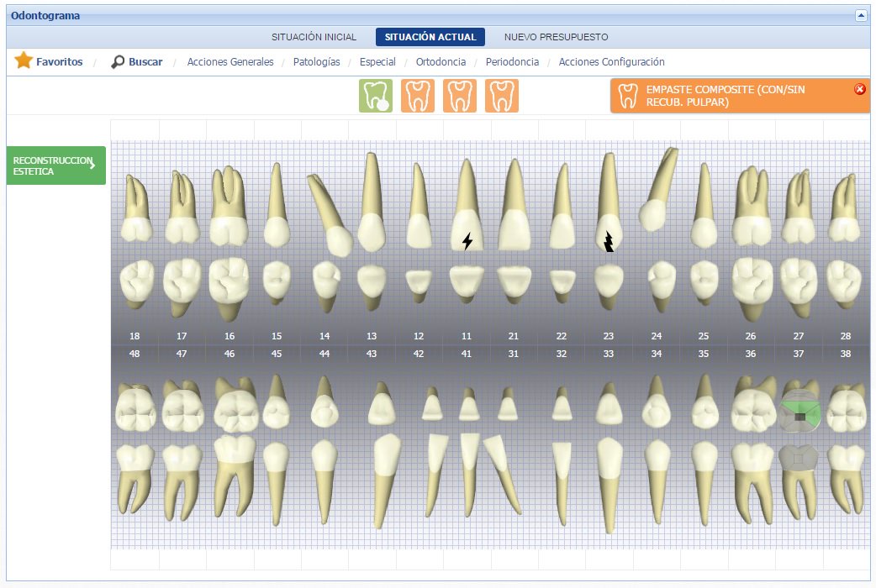Click Reconstruccion Estetica green button
The image size is (876, 588).
click(55, 165)
